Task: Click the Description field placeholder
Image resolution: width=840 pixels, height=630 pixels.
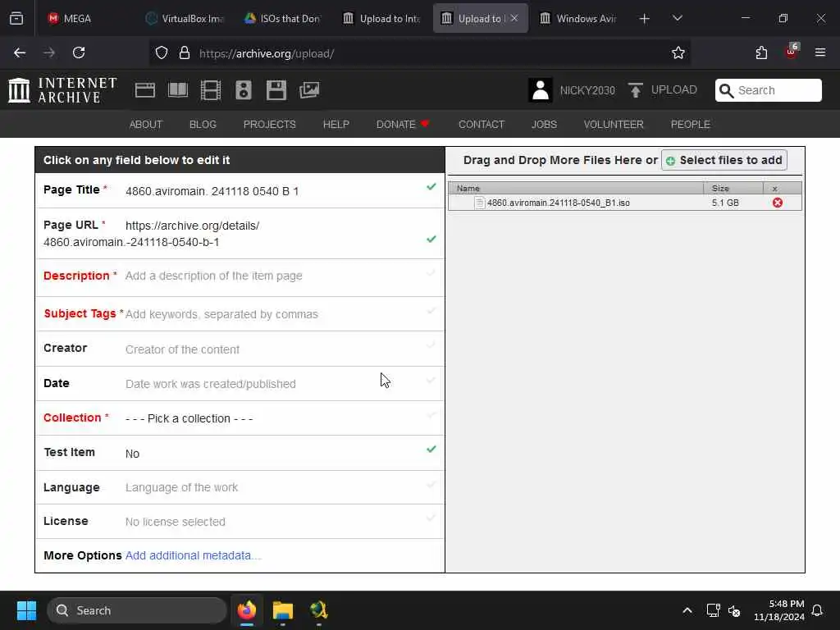Action: (x=214, y=276)
